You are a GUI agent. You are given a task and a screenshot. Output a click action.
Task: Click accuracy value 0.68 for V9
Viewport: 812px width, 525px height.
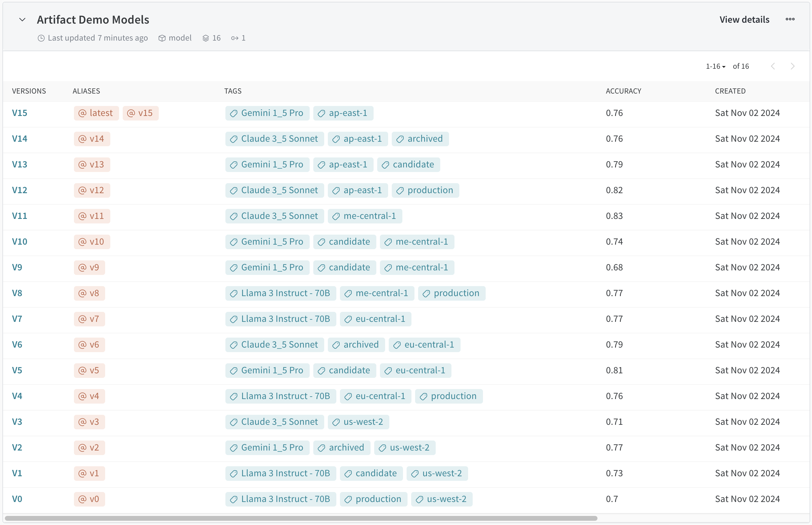(x=614, y=268)
